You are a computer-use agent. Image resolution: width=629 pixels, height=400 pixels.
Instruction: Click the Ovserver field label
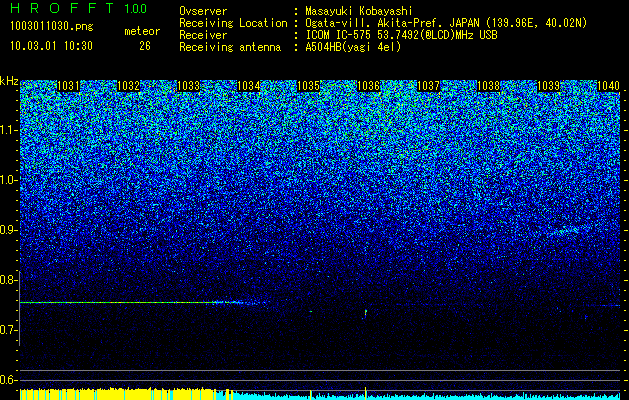pyautogui.click(x=203, y=11)
